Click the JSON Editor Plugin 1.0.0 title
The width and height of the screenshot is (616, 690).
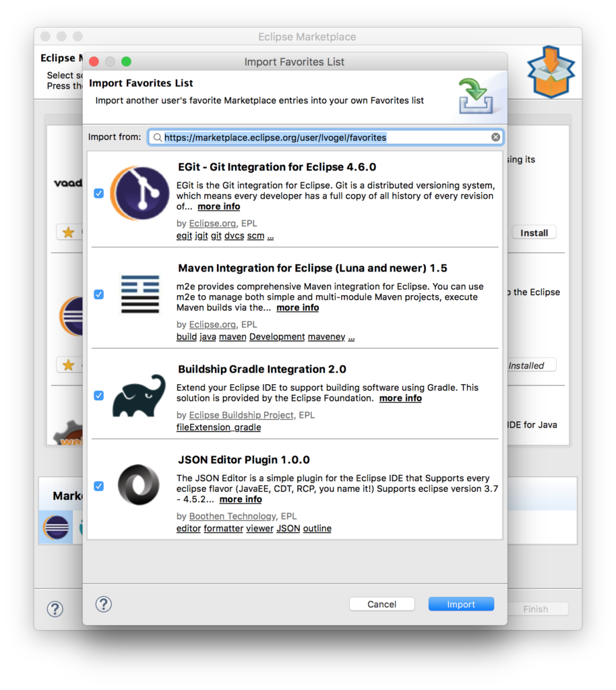click(x=244, y=460)
